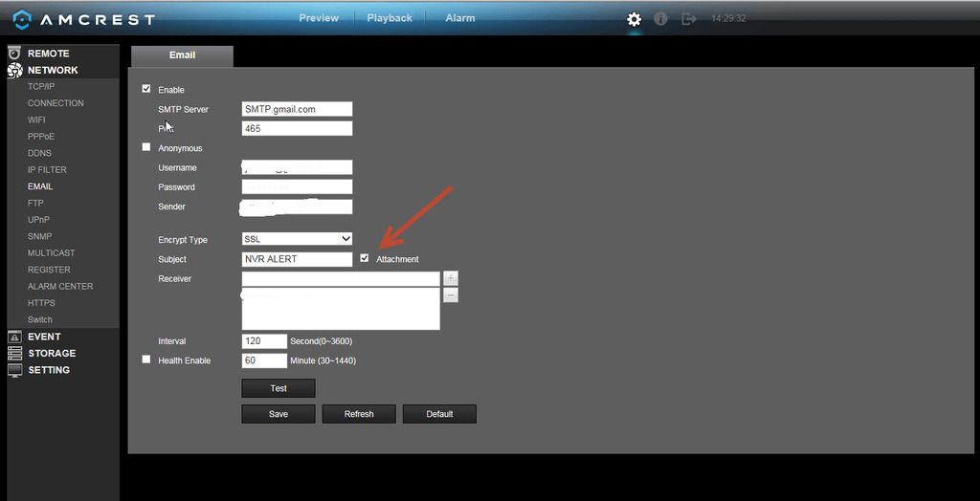The image size is (980, 501).
Task: Open PPPoE settings in sidebar
Action: 40,136
